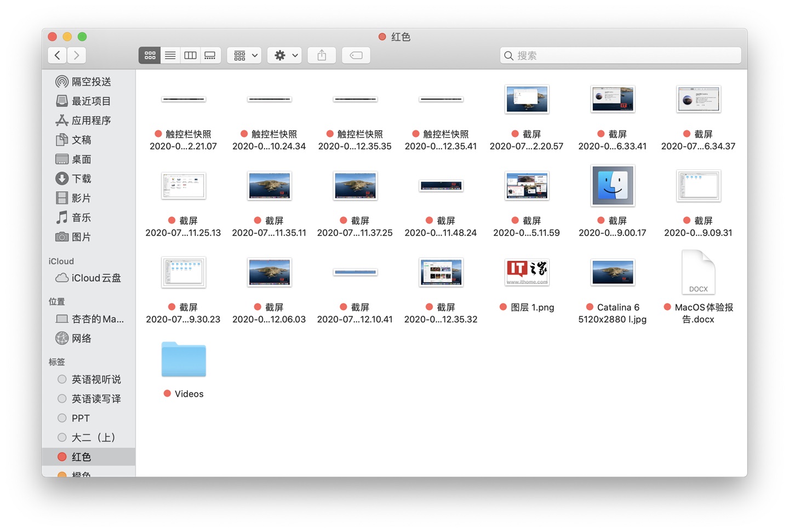Viewport: 789px width, 532px height.
Task: Open 下载 in the sidebar
Action: pos(89,179)
